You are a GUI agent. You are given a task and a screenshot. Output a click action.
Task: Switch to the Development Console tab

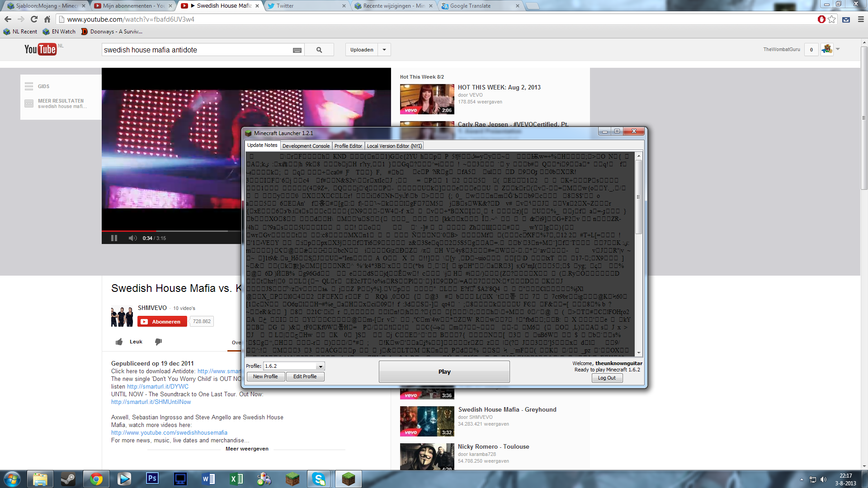(x=306, y=146)
